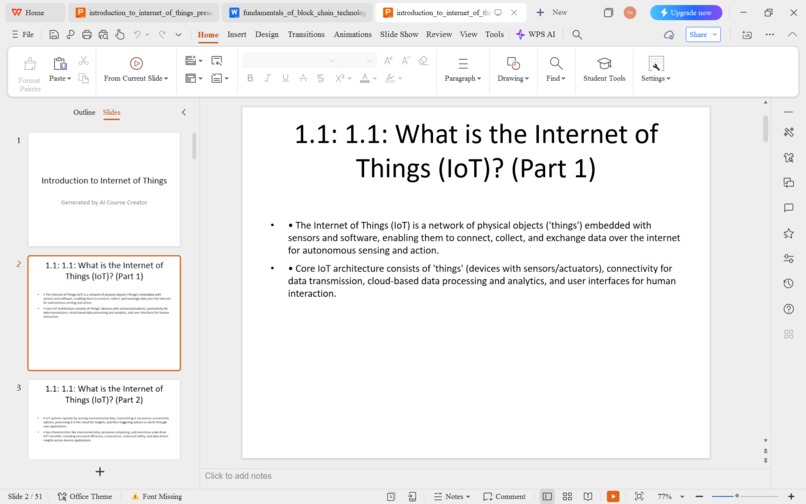Click the search magnifier icon in ribbon

pyautogui.click(x=577, y=34)
